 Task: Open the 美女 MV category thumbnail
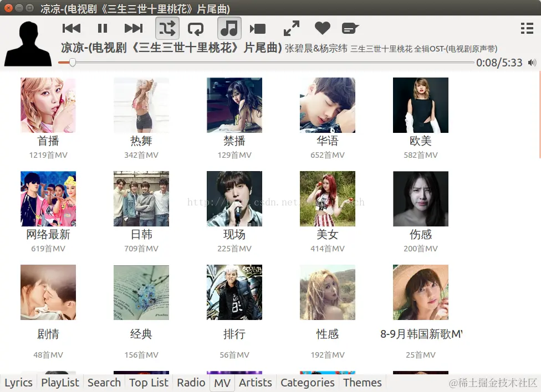[x=328, y=199]
